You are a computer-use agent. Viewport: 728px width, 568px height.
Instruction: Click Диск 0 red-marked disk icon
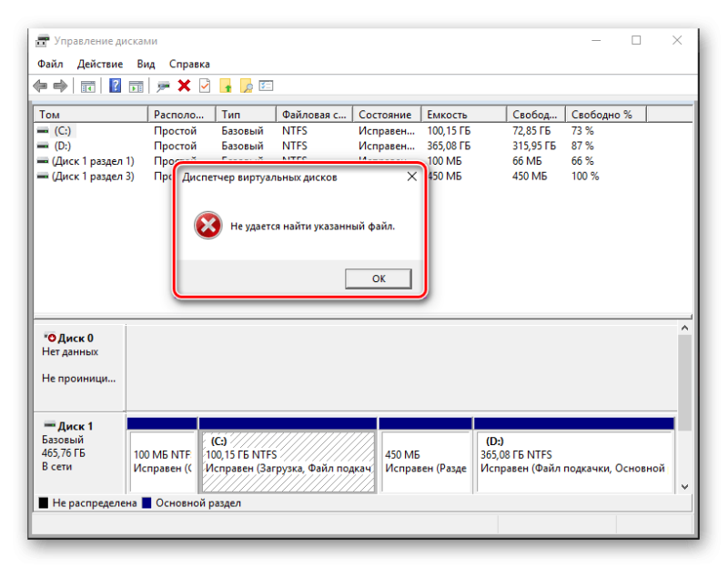point(50,337)
